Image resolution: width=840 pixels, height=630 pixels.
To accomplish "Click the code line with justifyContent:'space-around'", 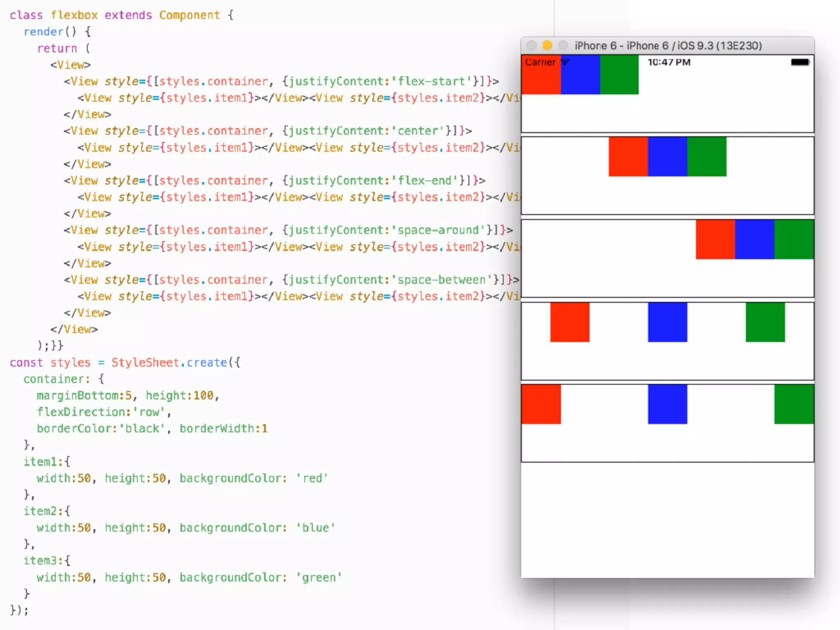I will point(288,230).
